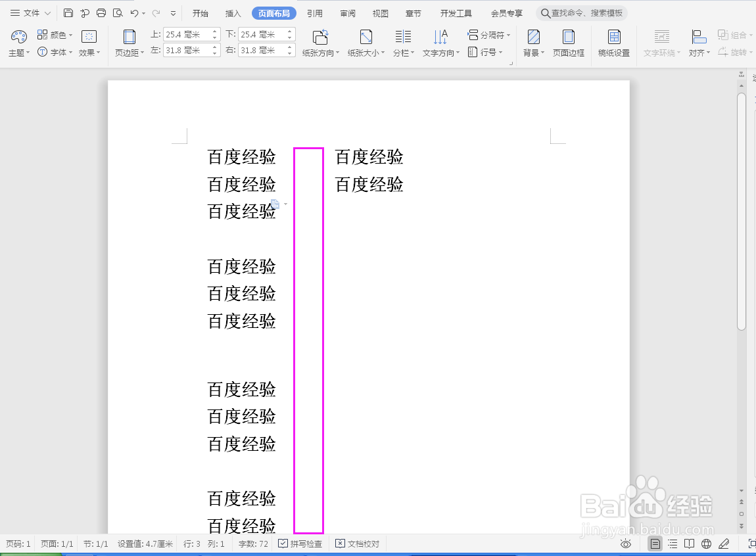Click the Undo arrow icon
This screenshot has height=556, width=756.
coord(135,13)
